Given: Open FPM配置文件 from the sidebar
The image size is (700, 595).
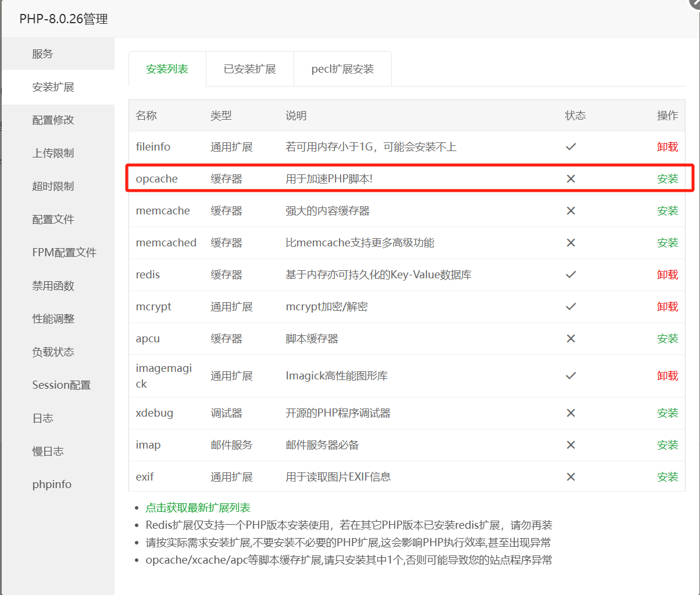Looking at the screenshot, I should 64,253.
